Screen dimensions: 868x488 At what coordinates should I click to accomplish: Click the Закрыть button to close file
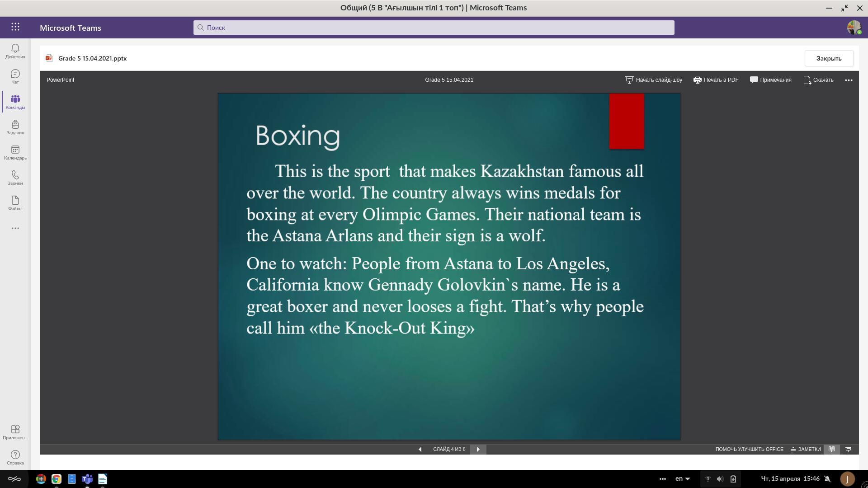(x=828, y=58)
